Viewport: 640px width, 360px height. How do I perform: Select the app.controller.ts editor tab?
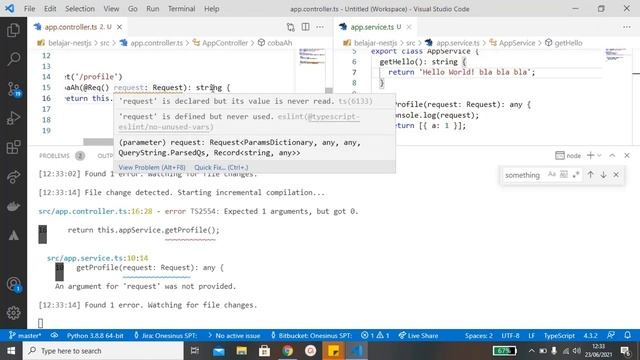(78, 27)
